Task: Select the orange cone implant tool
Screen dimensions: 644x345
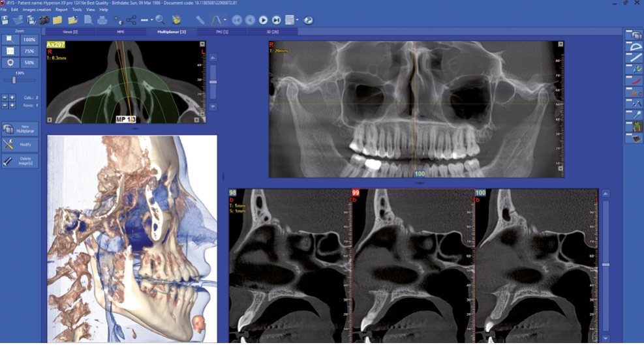Action: 634,93
